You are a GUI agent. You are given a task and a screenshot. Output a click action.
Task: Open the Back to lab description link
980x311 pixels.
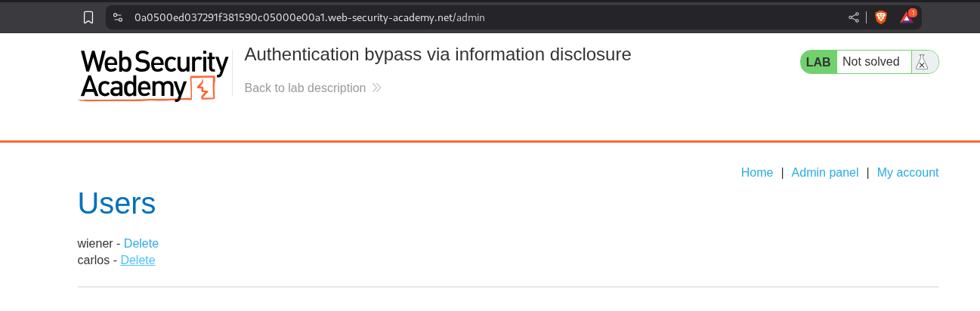pos(305,88)
